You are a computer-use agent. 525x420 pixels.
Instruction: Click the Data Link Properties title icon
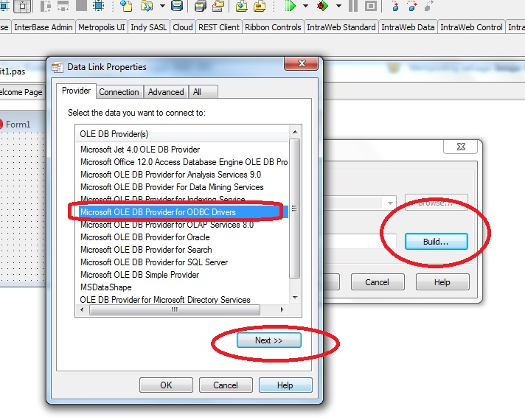click(x=58, y=67)
